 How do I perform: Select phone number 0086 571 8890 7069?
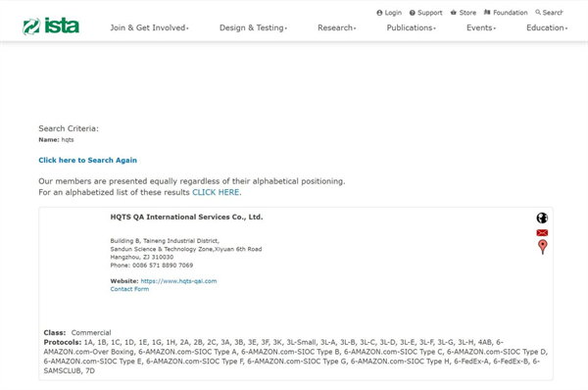pos(163,266)
